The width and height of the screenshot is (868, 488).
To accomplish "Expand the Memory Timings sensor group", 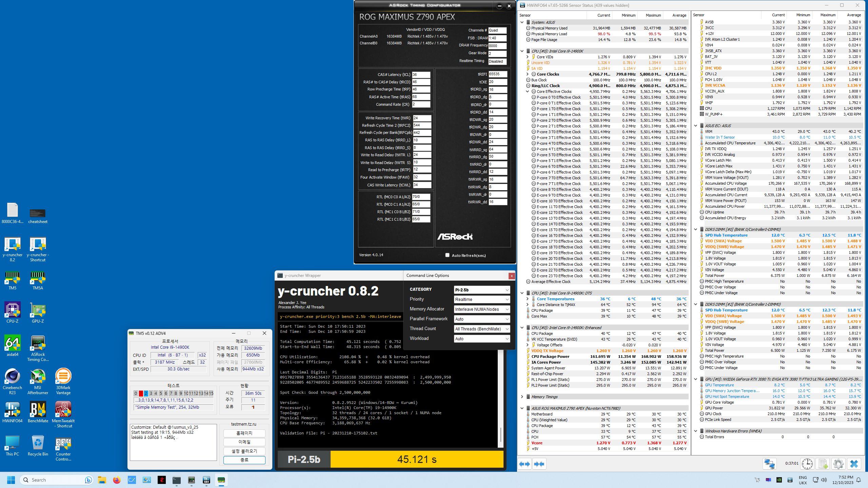I will coord(522,397).
